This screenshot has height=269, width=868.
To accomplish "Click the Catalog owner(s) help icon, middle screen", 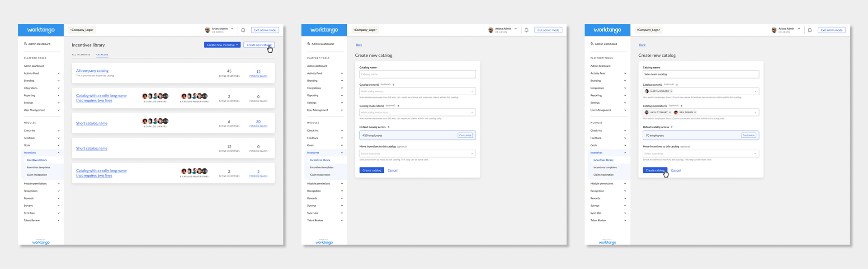I will pos(394,84).
